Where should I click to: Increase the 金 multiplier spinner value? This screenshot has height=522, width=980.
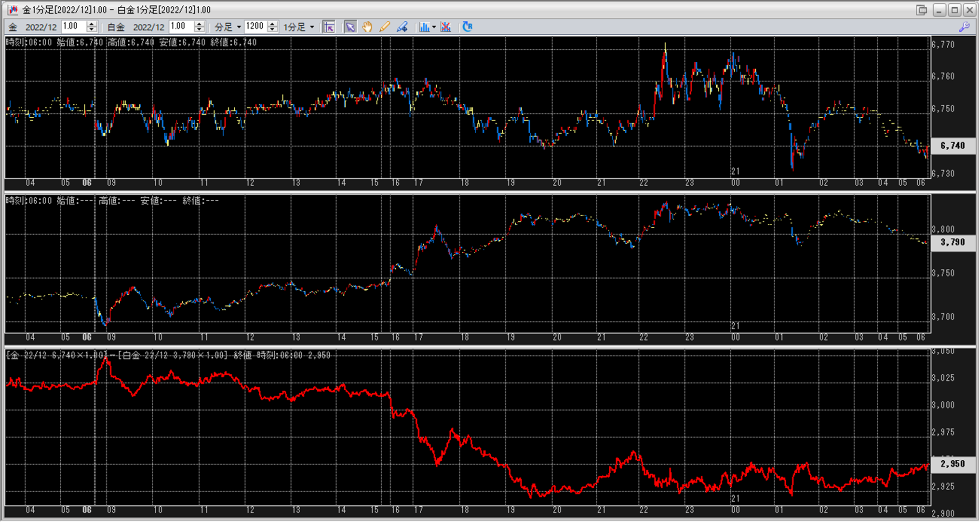(x=92, y=24)
